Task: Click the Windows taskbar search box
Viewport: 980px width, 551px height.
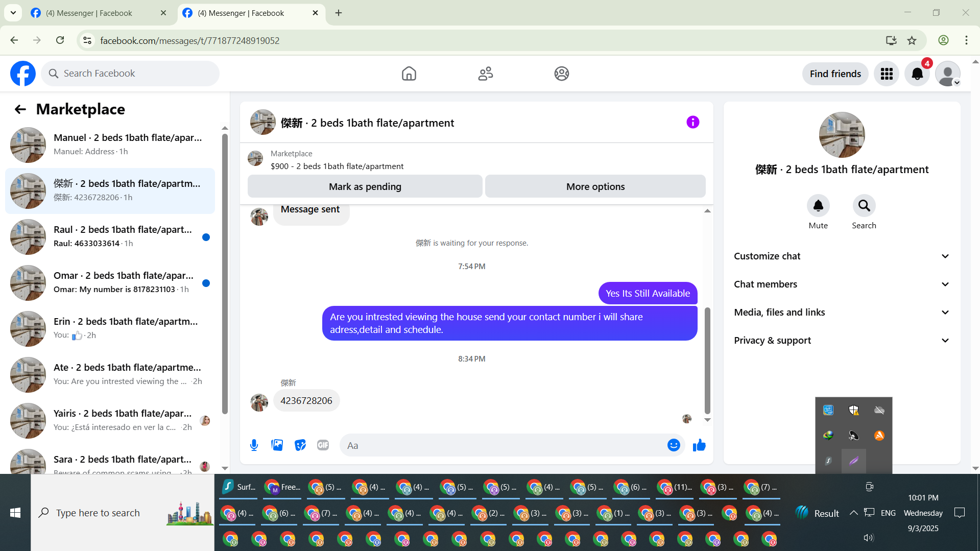Action: coord(123,513)
